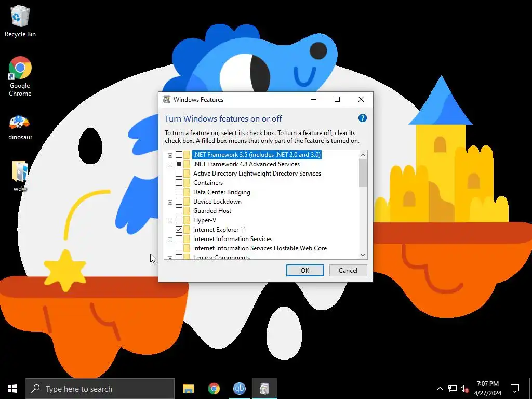Expand the Hyper-V tree node
This screenshot has width=532, height=399.
coord(170,221)
